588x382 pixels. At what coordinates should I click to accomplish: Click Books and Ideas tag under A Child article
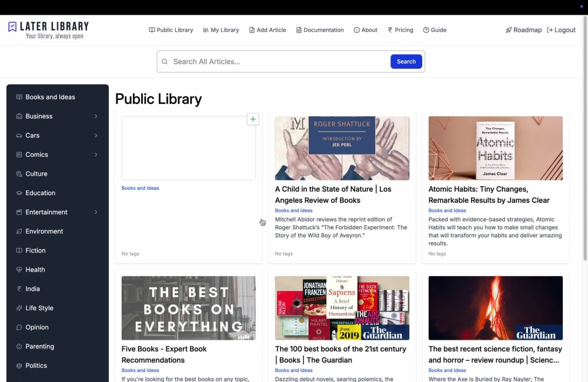(293, 210)
